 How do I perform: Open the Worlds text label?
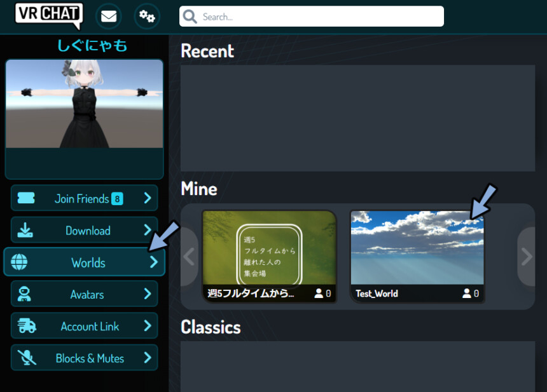pyautogui.click(x=88, y=263)
